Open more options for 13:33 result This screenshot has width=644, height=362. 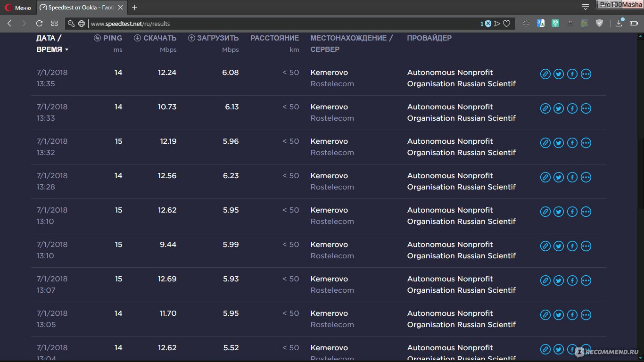586,108
